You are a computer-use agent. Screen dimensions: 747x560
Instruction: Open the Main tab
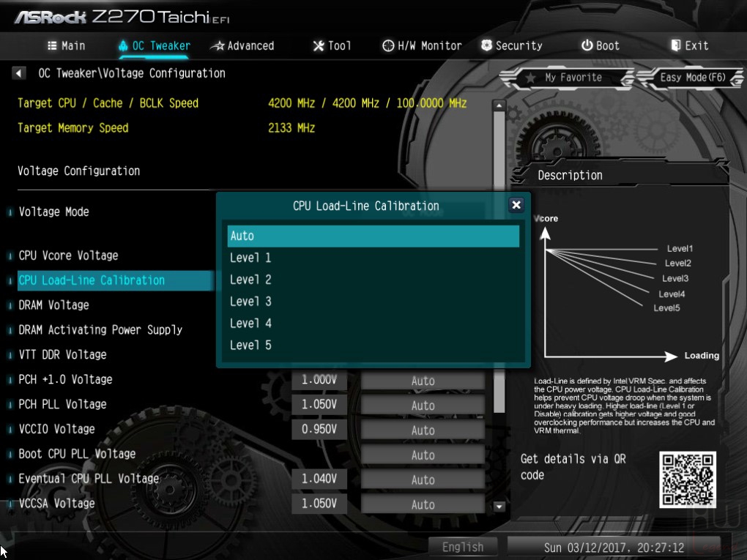pyautogui.click(x=67, y=45)
